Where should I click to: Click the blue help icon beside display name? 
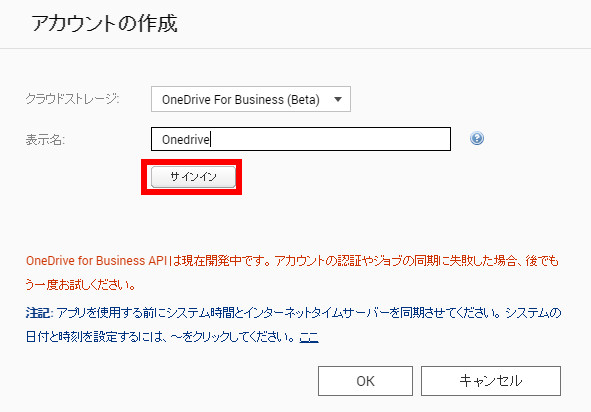point(477,138)
